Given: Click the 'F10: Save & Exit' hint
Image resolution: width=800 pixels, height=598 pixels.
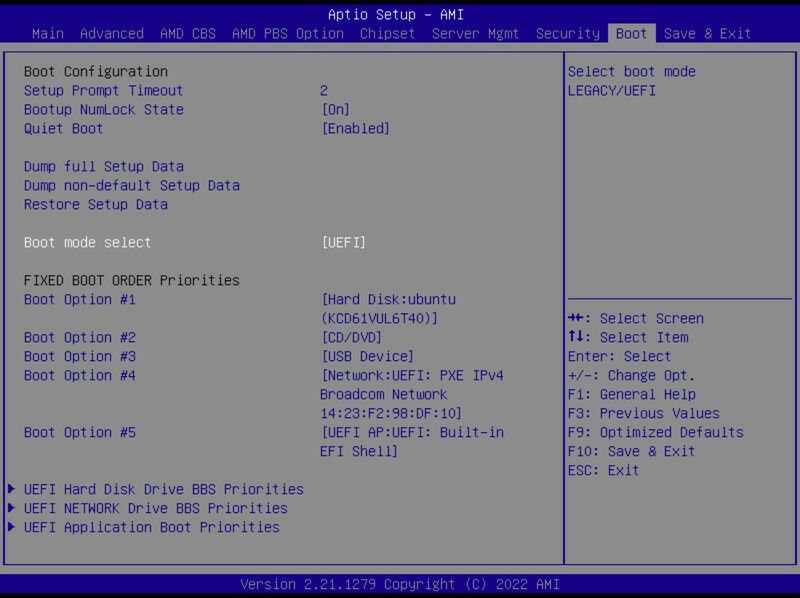Looking at the screenshot, I should tap(631, 452).
